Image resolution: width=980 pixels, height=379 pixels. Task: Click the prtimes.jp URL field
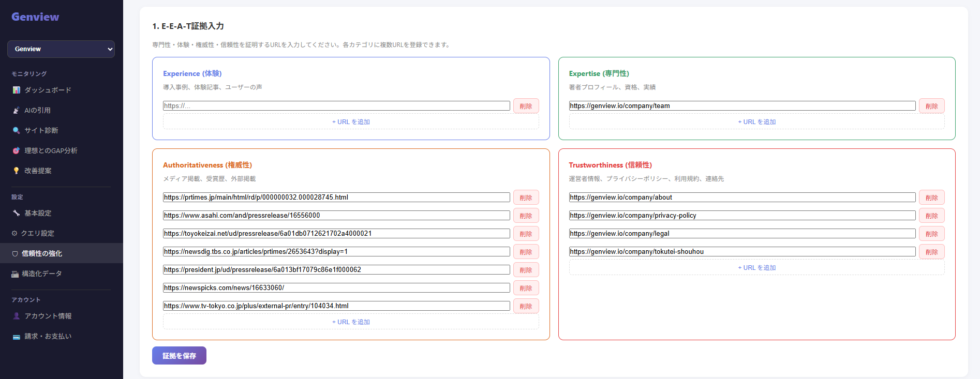point(336,198)
